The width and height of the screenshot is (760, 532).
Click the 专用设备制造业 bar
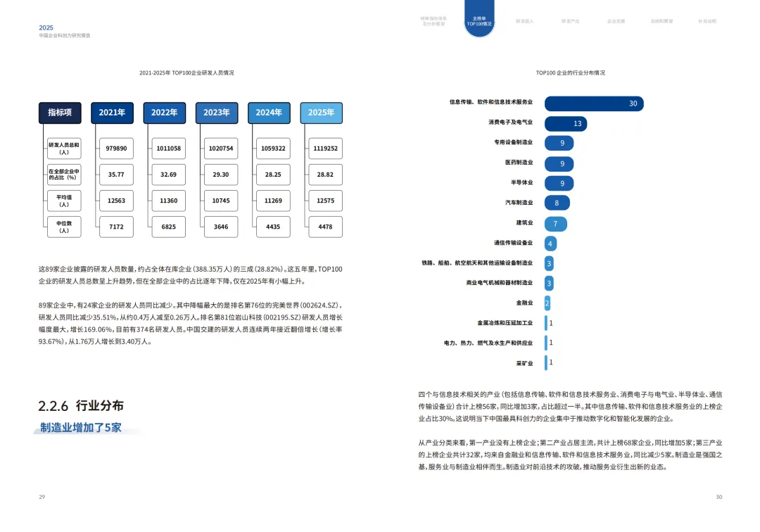click(559, 144)
